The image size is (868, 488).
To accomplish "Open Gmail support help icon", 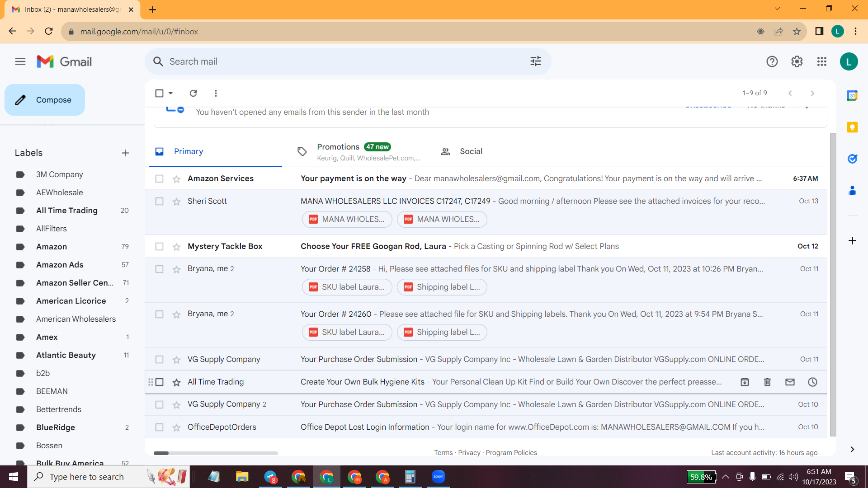I will tap(772, 61).
